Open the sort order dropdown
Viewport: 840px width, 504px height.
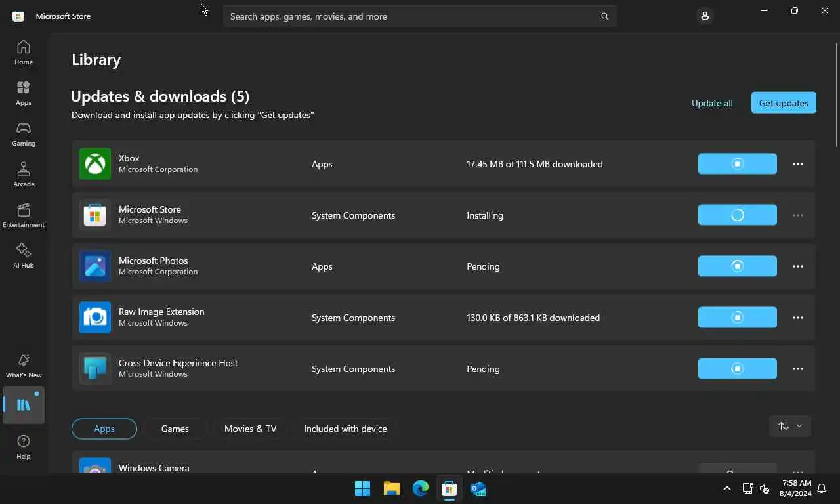tap(790, 426)
